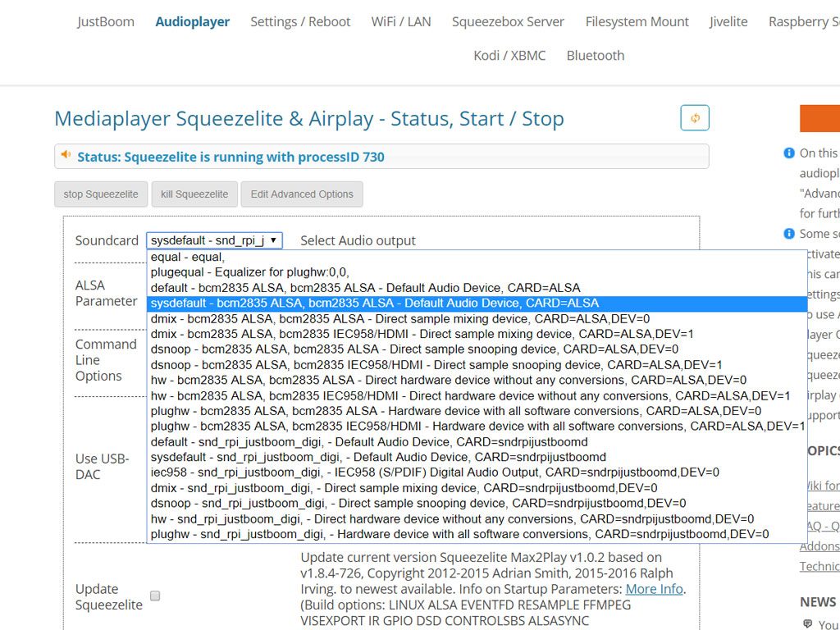Follow the More Info link

click(x=654, y=589)
